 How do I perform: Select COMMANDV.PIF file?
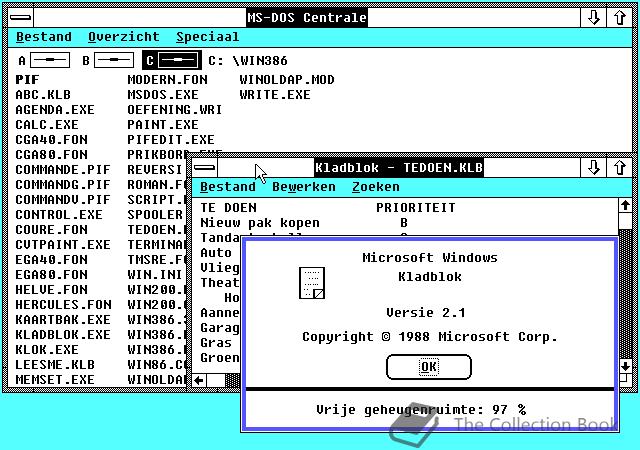click(x=63, y=200)
